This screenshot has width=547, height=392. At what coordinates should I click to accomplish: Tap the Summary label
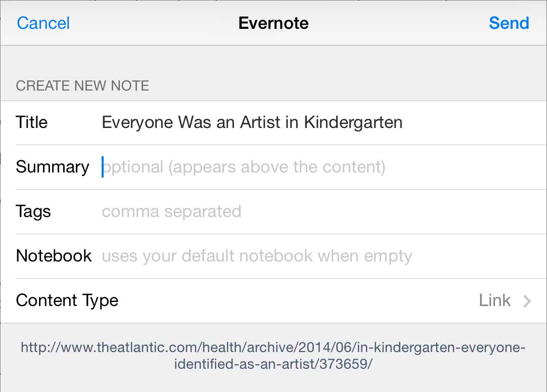pyautogui.click(x=53, y=167)
